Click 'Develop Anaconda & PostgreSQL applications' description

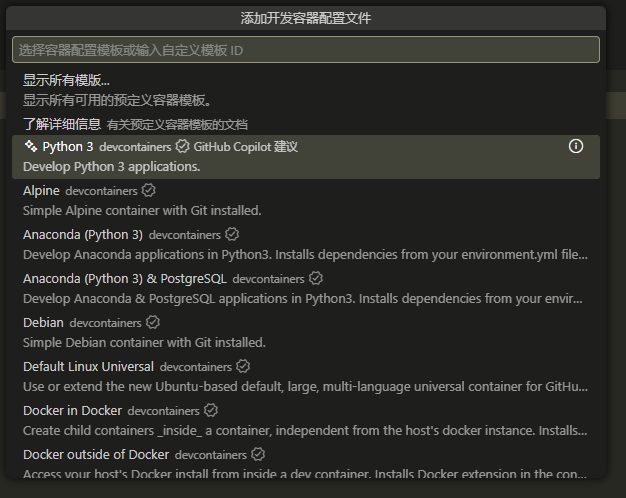point(303,298)
